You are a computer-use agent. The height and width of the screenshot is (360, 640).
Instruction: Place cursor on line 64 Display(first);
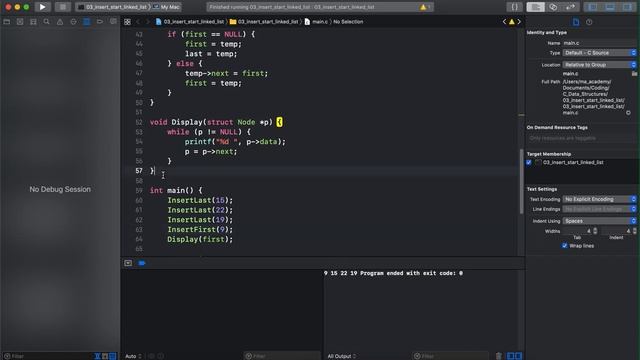[x=200, y=239]
